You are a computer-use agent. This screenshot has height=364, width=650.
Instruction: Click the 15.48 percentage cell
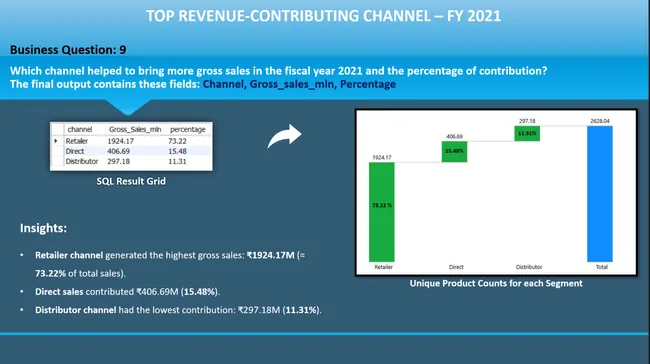coord(177,151)
